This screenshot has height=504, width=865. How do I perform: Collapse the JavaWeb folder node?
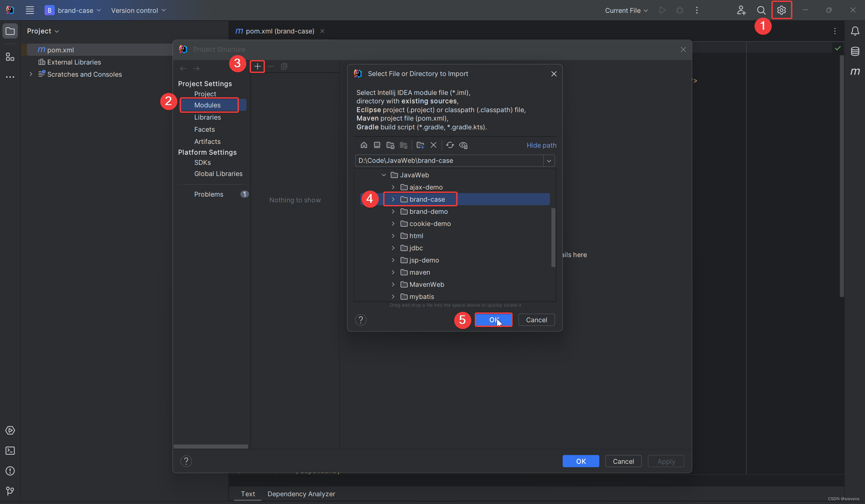pos(384,175)
